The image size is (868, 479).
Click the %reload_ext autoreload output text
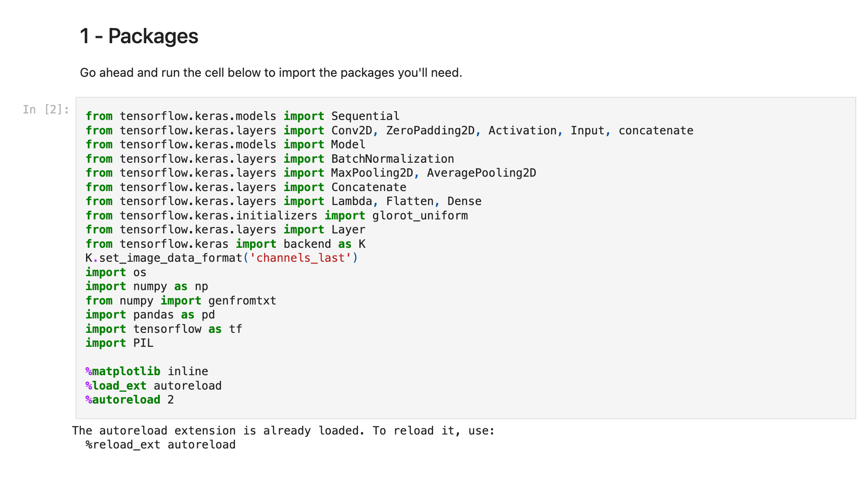coord(161,445)
